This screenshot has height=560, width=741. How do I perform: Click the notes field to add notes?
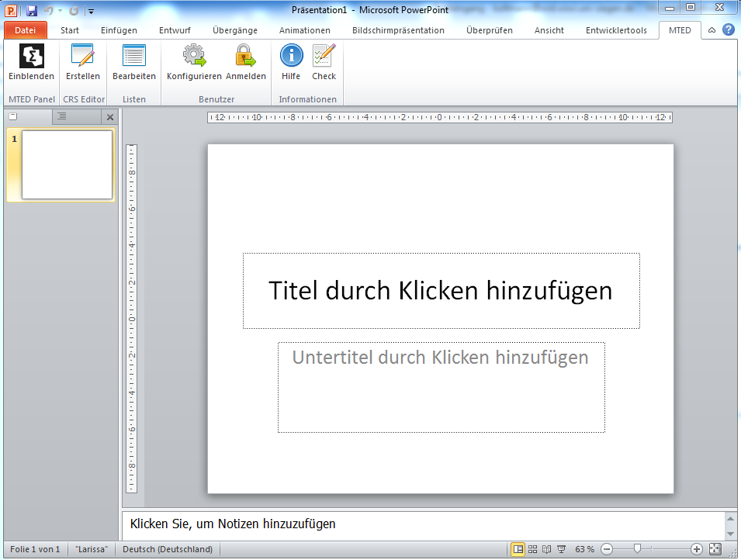[x=424, y=524]
